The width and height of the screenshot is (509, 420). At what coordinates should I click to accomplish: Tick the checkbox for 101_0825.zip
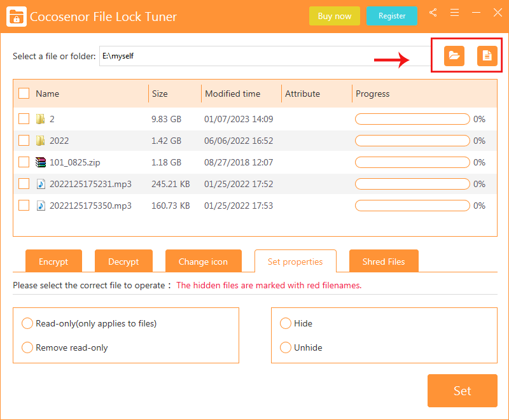pyautogui.click(x=24, y=162)
